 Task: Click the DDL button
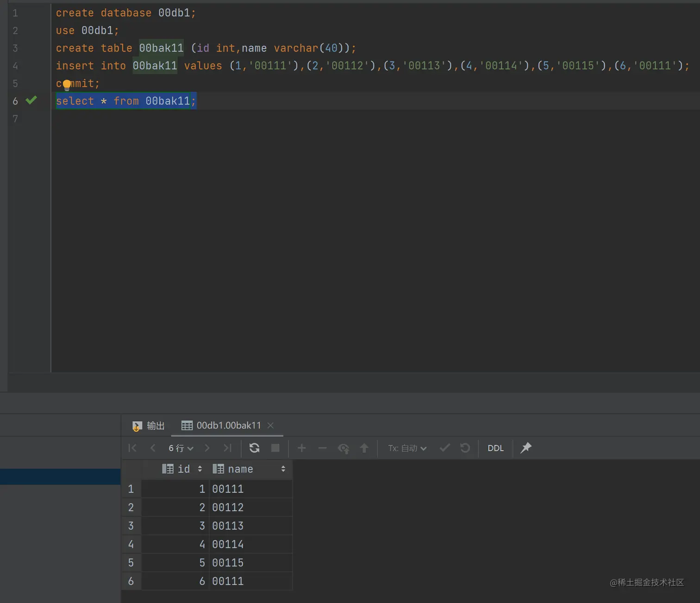click(x=495, y=448)
